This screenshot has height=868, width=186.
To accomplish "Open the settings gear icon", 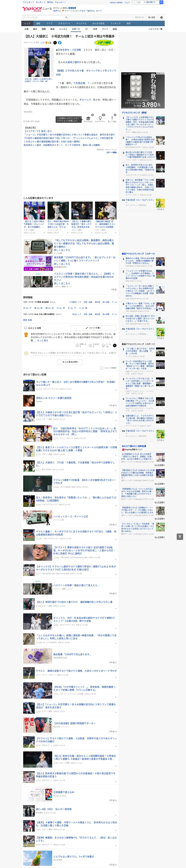I will click(x=161, y=18).
